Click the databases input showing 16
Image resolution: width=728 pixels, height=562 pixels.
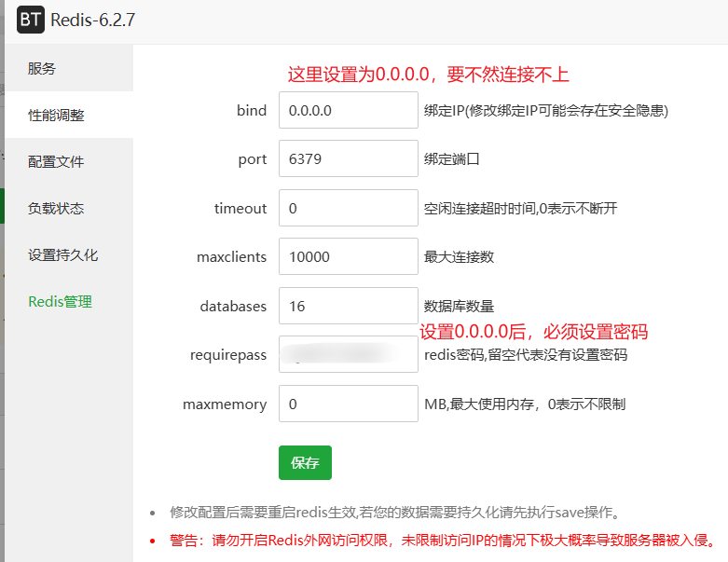(x=349, y=306)
